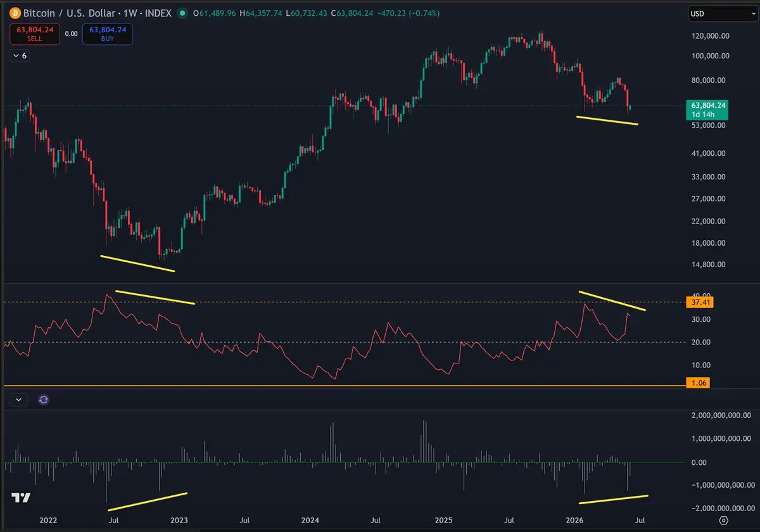Screen dimensions: 760x532
Task: Click the red SELL button
Action: click(34, 34)
